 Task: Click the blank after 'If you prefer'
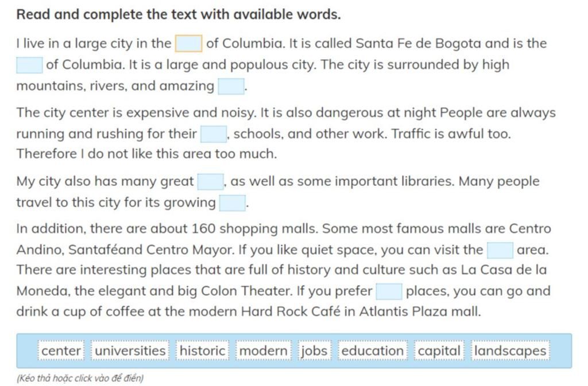tap(389, 291)
